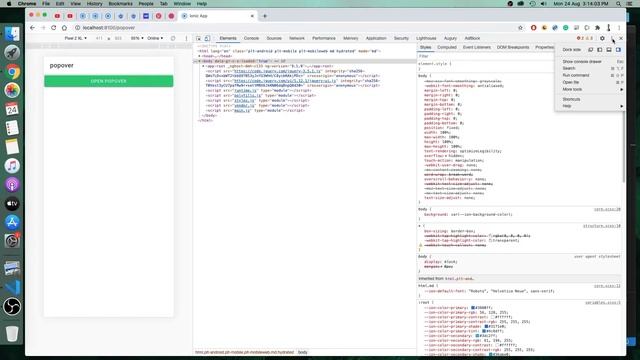Switch to the Sources tab

pos(274,38)
